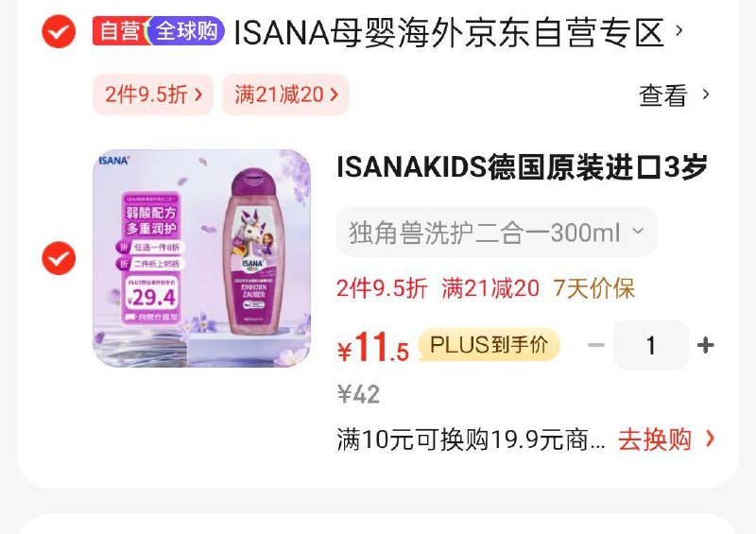This screenshot has height=534, width=756.
Task: Decrease quantity with minus icon
Action: click(x=596, y=345)
